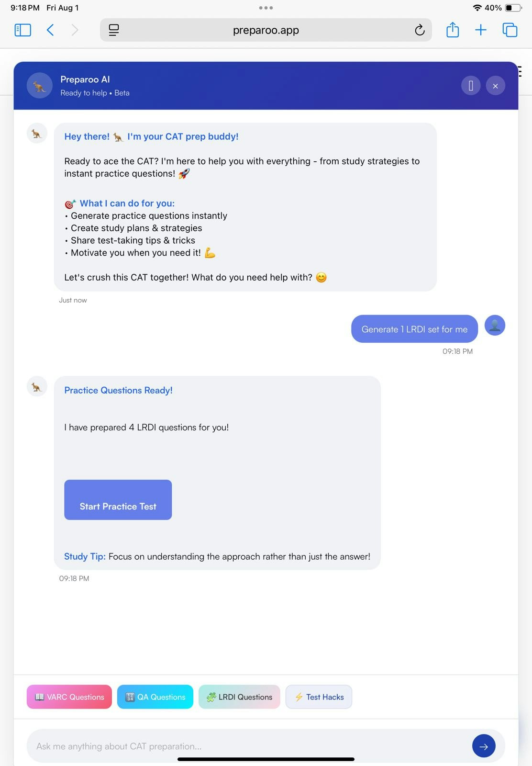532x766 pixels.
Task: Click the Preparoo AI kangaroo avatar
Action: tap(40, 86)
